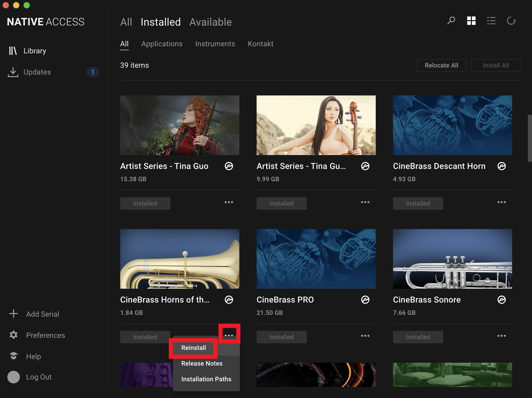Switch to list view layout

point(491,21)
